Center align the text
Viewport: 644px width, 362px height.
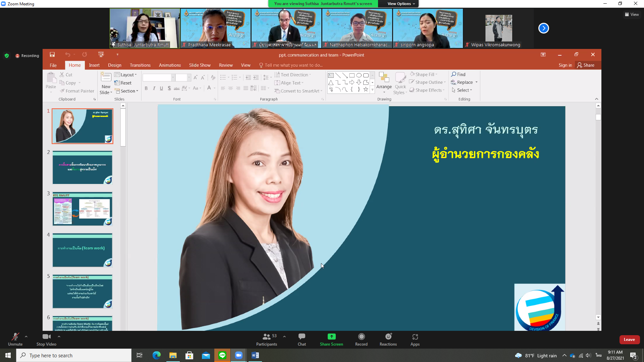(x=230, y=88)
